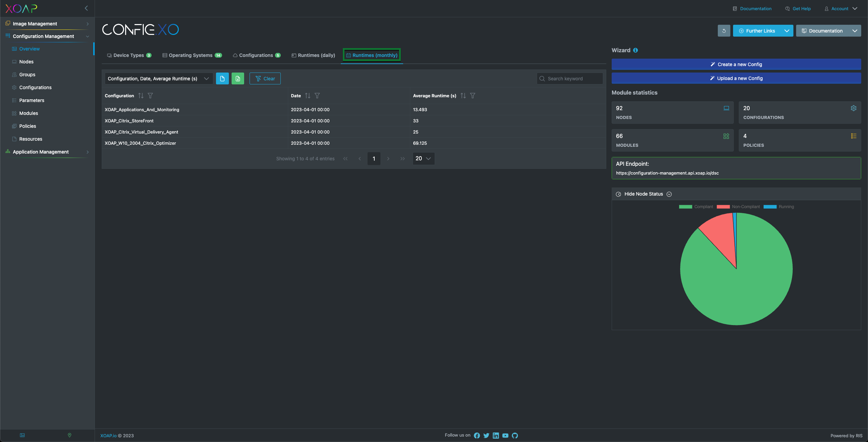Click the XOAP_Citrix_StoreFront row
Viewport: 868px width, 442px height.
[x=354, y=121]
